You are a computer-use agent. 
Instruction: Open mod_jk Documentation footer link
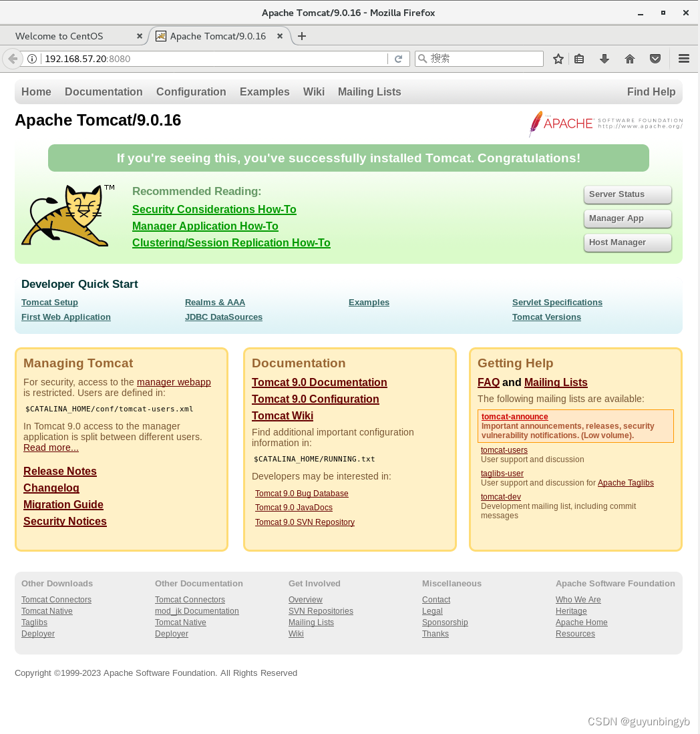coord(196,611)
